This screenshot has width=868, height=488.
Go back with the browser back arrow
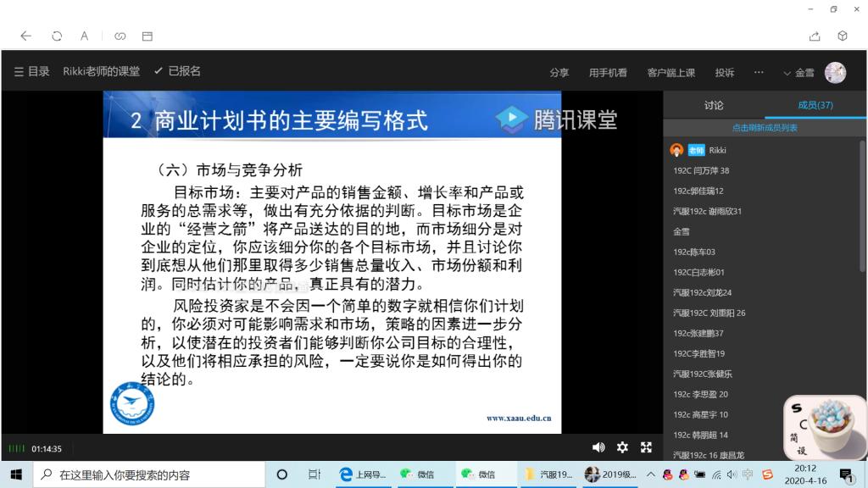point(25,36)
